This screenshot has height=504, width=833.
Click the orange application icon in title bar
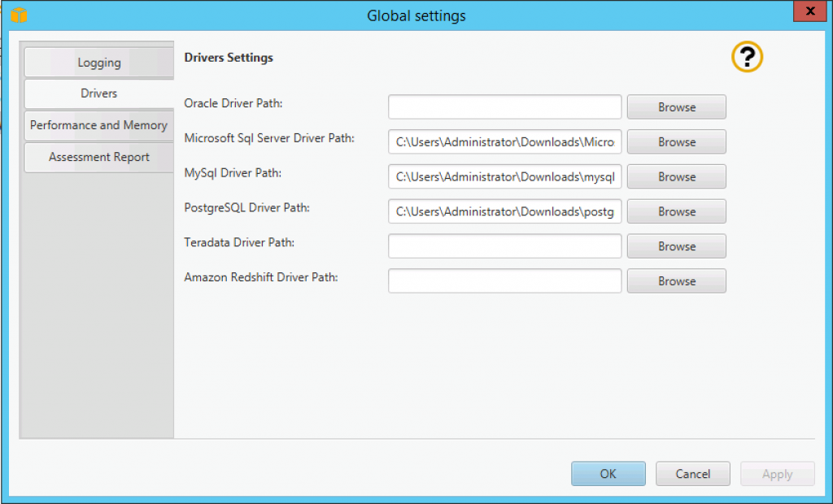pyautogui.click(x=20, y=13)
